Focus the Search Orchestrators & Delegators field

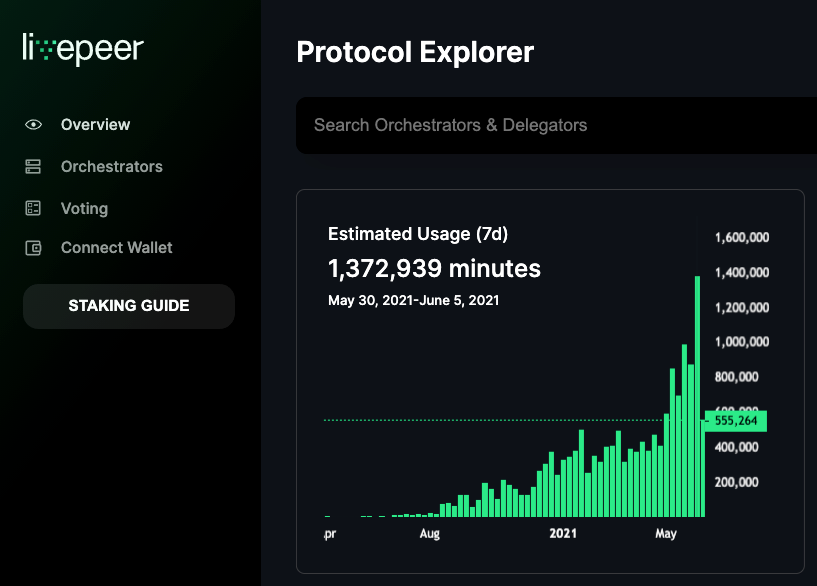coord(556,125)
